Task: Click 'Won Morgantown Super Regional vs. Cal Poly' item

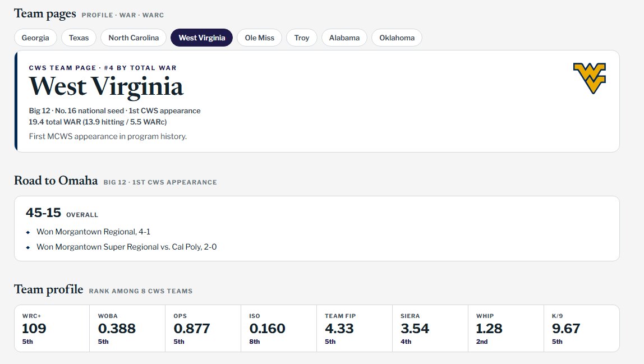Action: (127, 247)
